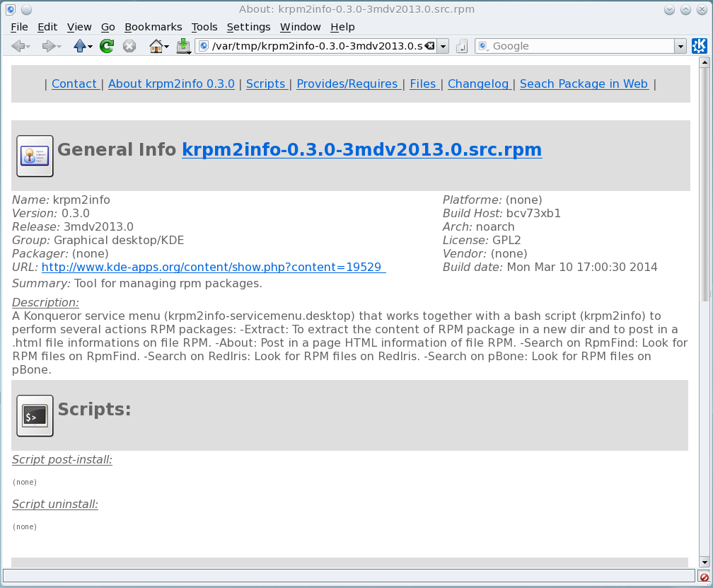Open the File menu

(19, 27)
